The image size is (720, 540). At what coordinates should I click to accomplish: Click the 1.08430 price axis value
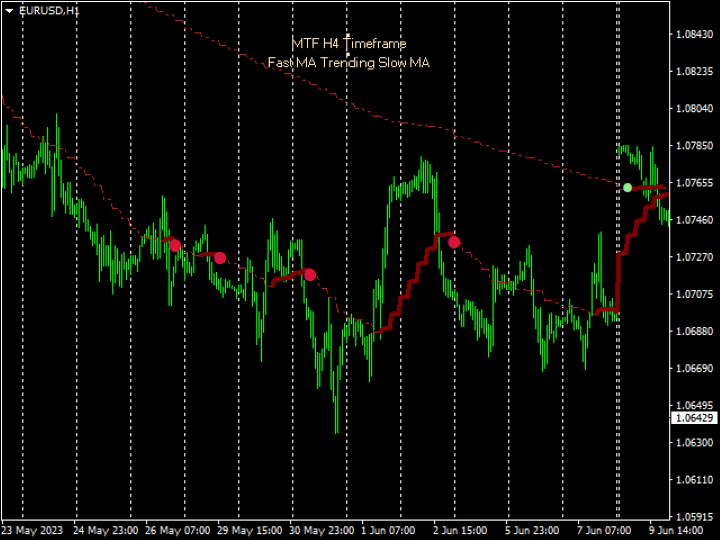695,34
